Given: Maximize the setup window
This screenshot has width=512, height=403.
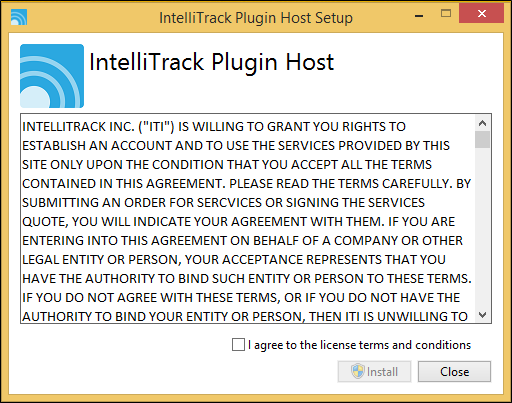Looking at the screenshot, I should [x=446, y=14].
